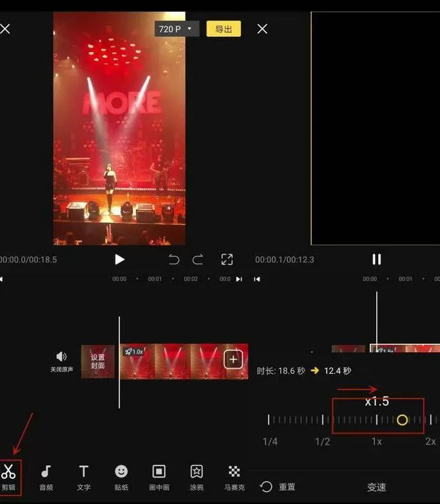
Task: Click the 00:01 mark on right ruler
Action: pos(405,279)
